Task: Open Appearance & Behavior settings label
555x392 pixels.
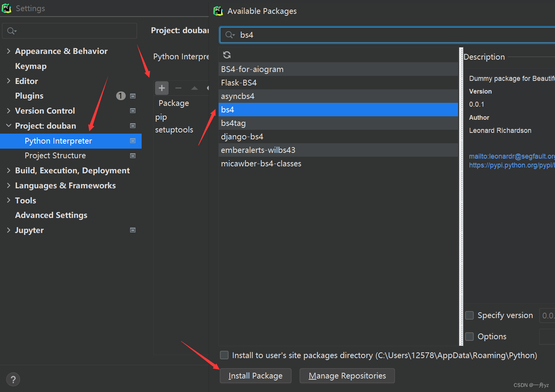Action: click(61, 51)
